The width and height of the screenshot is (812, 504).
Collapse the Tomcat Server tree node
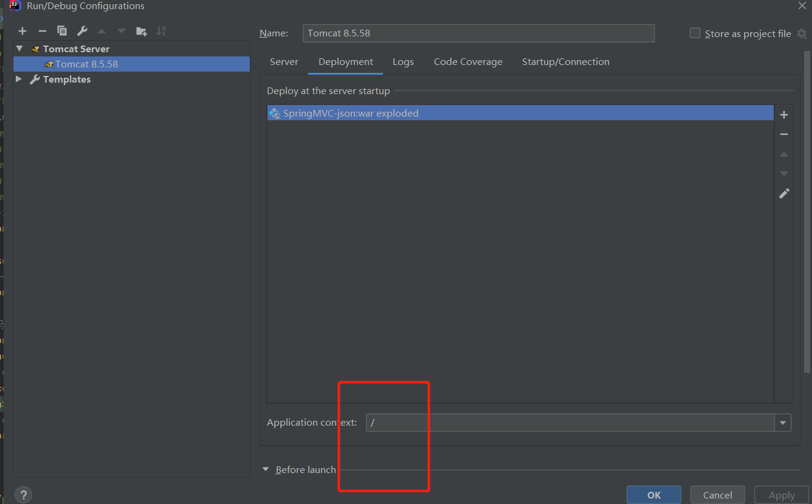(x=19, y=49)
